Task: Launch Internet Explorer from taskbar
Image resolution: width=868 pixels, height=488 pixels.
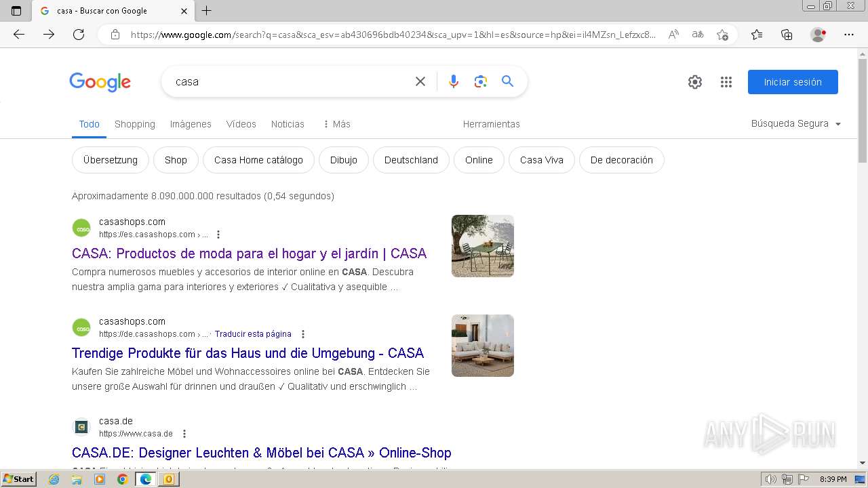Action: tap(54, 479)
